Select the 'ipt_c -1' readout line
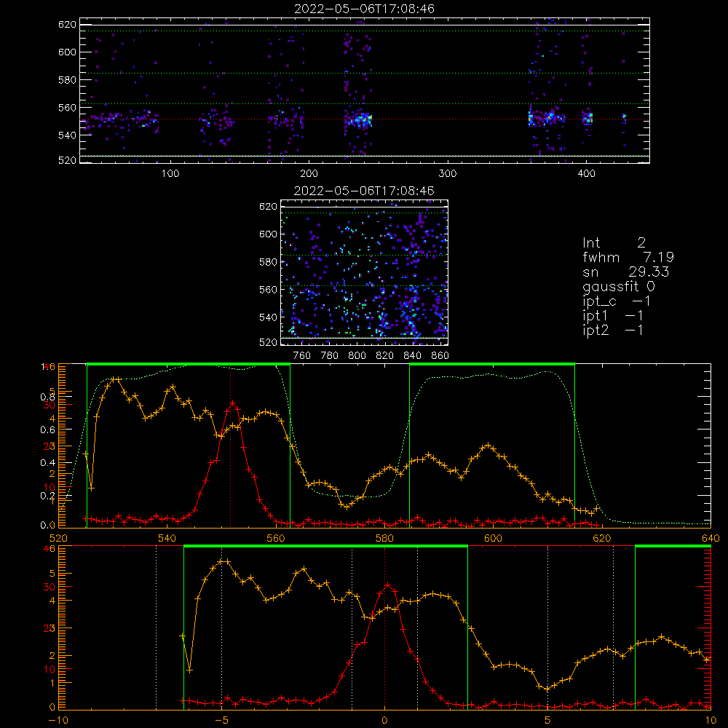Screen dimensions: 728x728 pos(617,301)
